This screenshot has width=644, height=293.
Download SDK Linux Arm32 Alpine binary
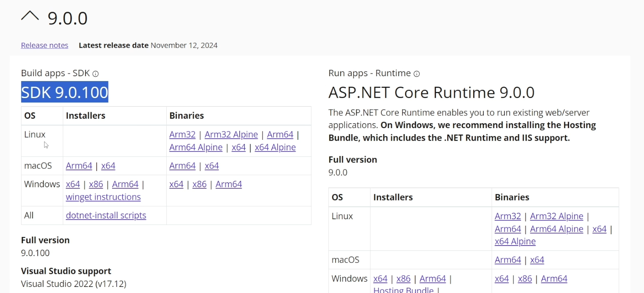coord(231,135)
